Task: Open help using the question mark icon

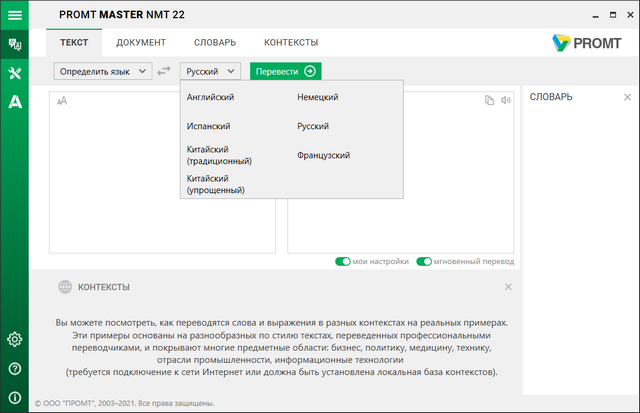Action: point(14,368)
